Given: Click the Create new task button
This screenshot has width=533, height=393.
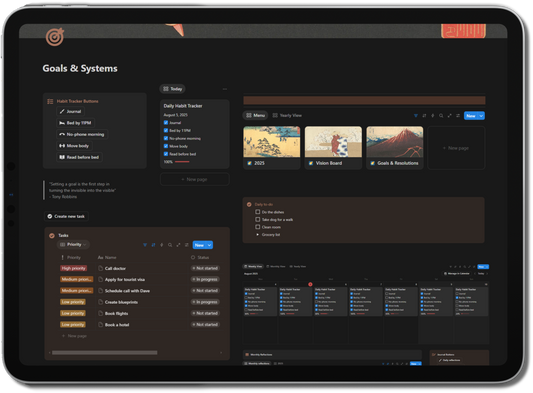Looking at the screenshot, I should point(66,216).
